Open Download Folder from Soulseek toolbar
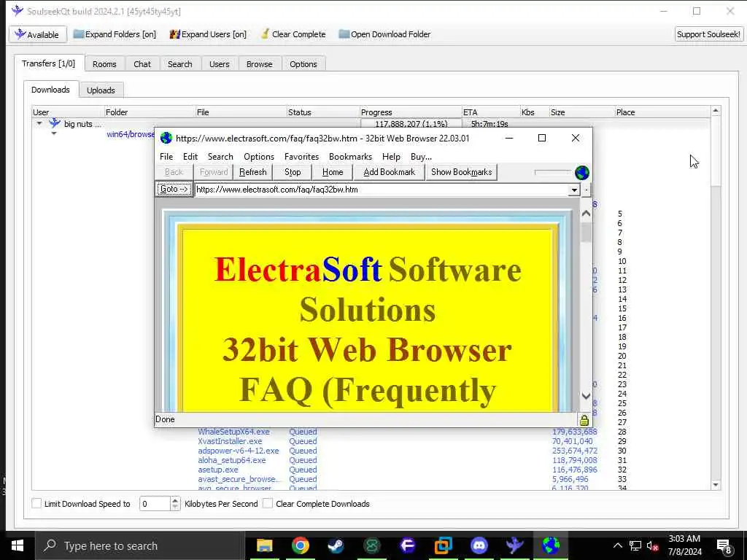Screen dimensions: 747x560 click(384, 34)
